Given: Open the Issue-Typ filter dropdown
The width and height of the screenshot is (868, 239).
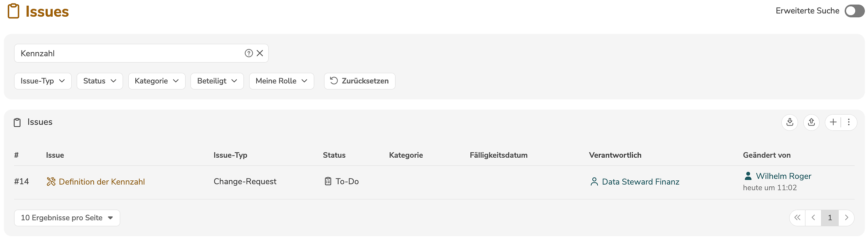Looking at the screenshot, I should (x=43, y=81).
